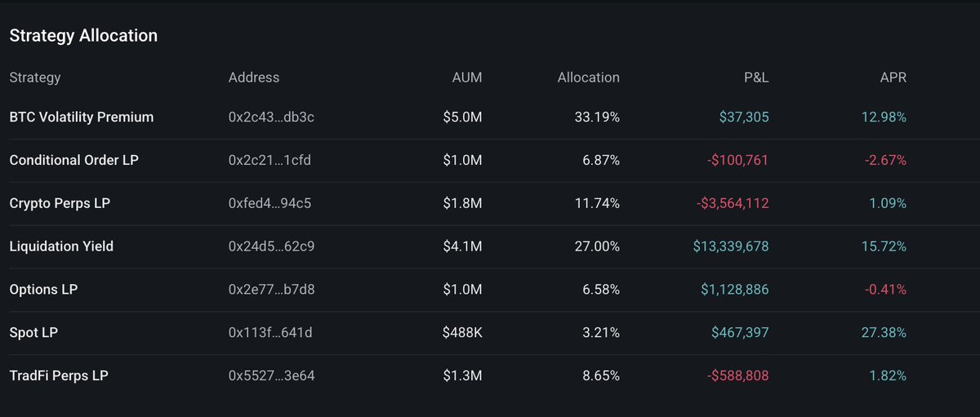This screenshot has width=980, height=417.
Task: Open address 0x113f…641d
Action: (270, 333)
